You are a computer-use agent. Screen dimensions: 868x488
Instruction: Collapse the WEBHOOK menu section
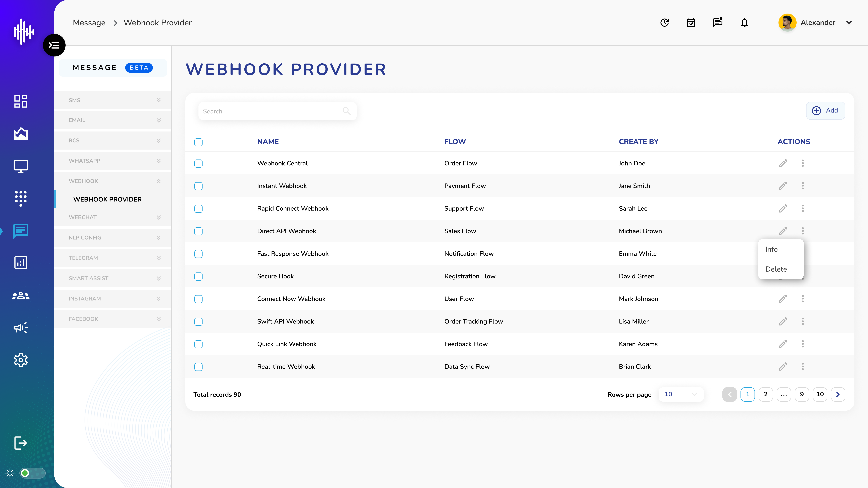pyautogui.click(x=113, y=181)
